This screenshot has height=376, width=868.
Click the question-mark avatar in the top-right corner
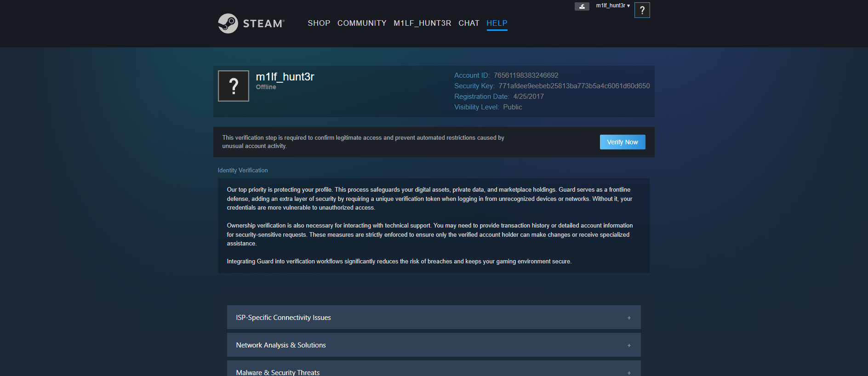tap(642, 10)
